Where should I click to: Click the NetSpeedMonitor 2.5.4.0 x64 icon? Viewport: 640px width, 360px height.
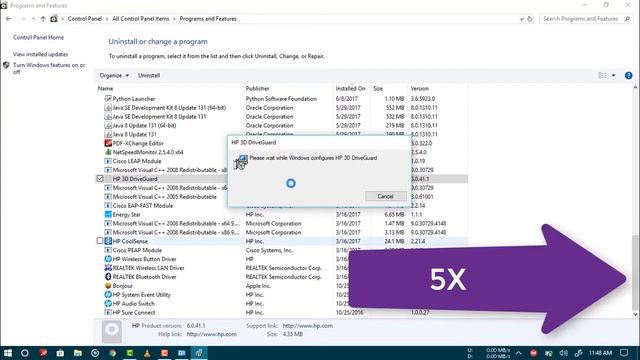(x=108, y=152)
